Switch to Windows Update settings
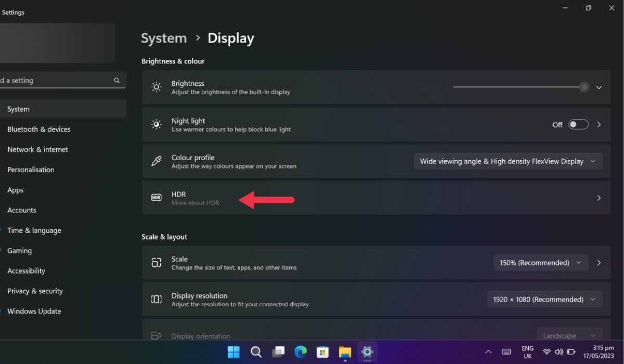 point(33,311)
